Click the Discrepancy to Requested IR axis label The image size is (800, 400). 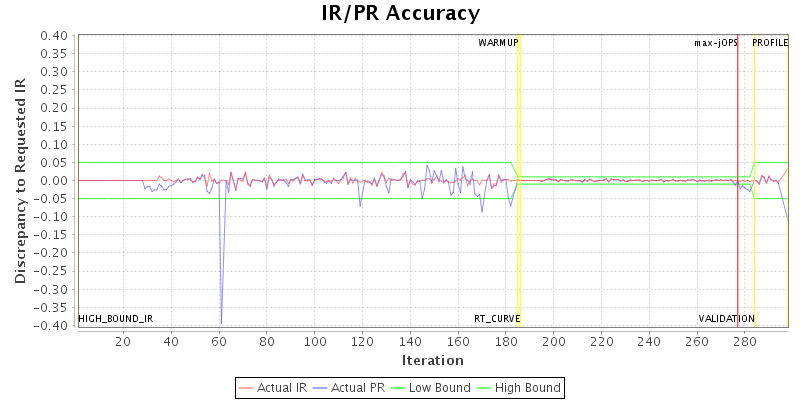pyautogui.click(x=20, y=180)
